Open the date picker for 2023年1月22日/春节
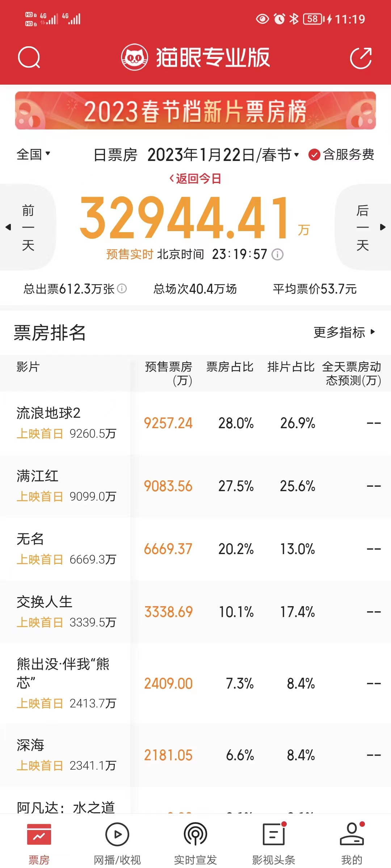The image size is (391, 868). (223, 155)
